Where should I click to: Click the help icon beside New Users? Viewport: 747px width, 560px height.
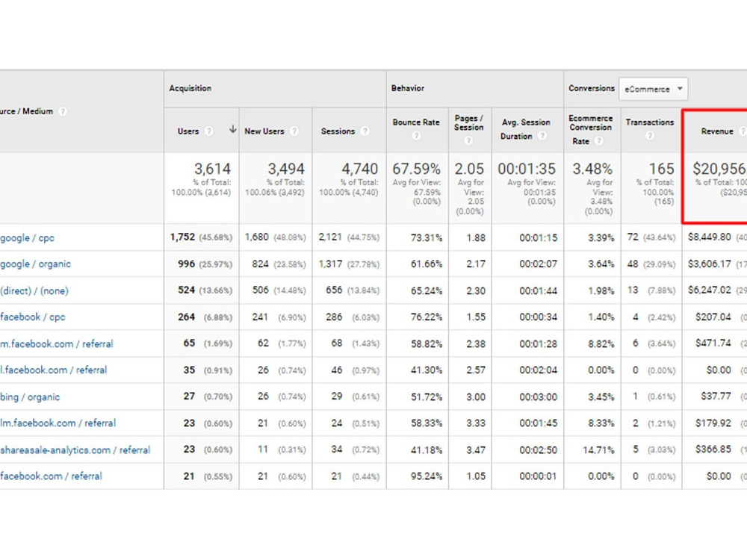(294, 131)
